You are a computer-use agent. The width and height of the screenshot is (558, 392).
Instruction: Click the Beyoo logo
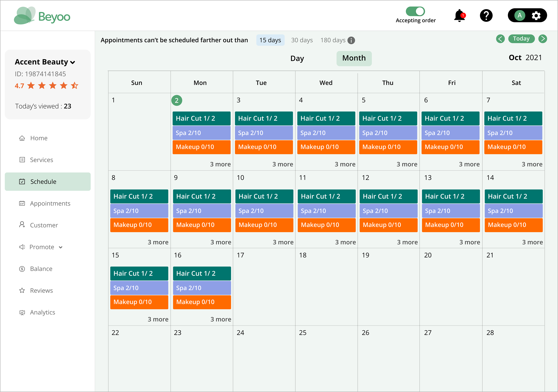click(42, 16)
